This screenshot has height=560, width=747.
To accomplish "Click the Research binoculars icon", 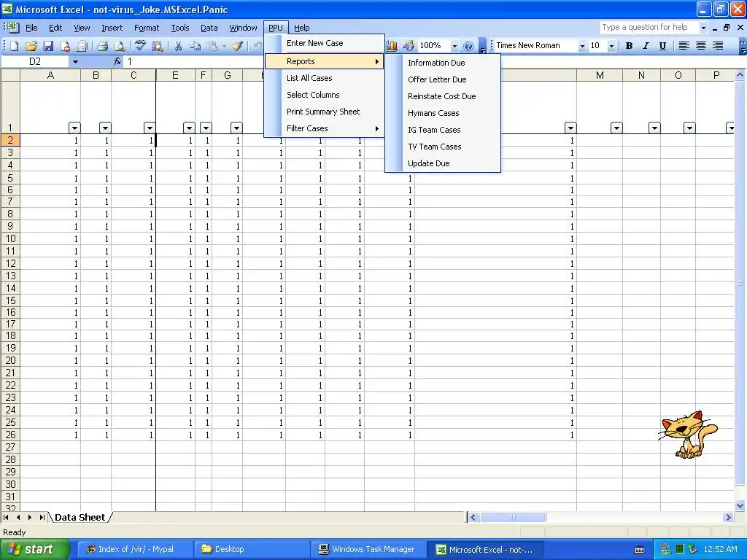I will tap(158, 46).
